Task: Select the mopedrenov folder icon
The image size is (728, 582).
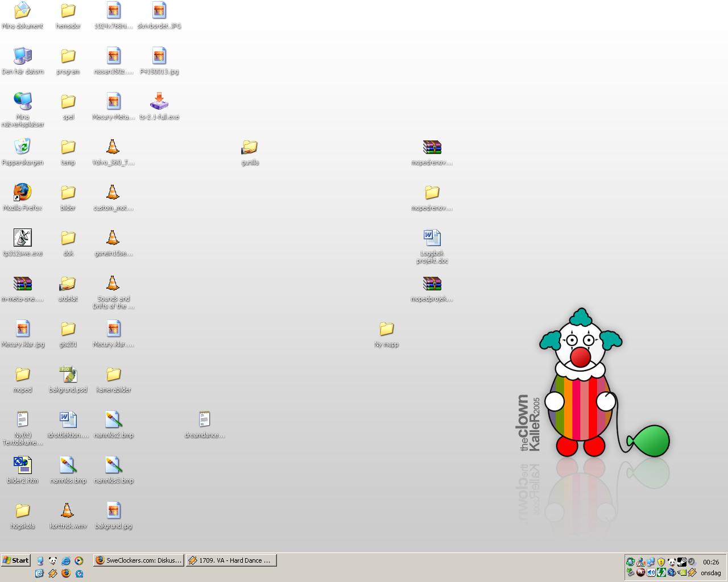Action: [x=432, y=197]
